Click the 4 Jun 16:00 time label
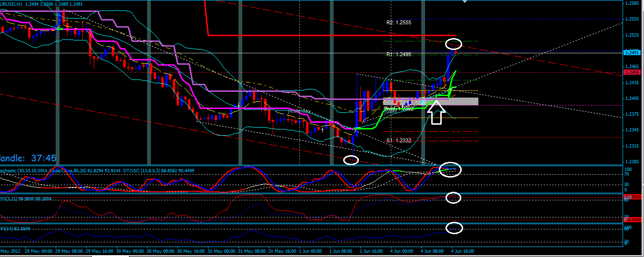Screen dimensions: 644x257 (x=463, y=251)
